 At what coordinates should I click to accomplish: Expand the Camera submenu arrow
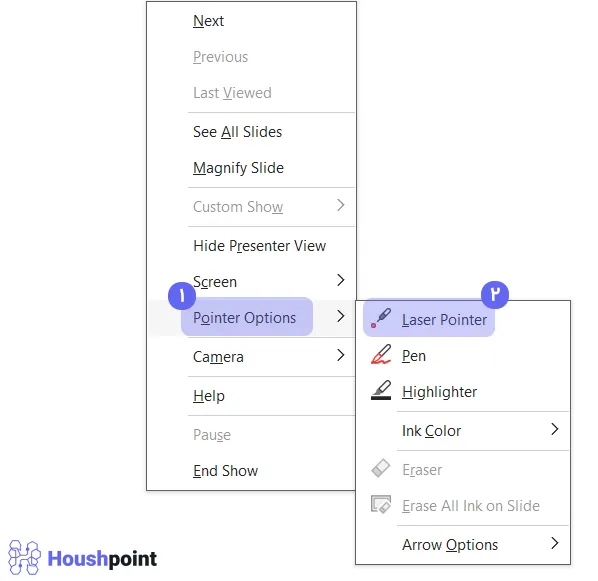(x=341, y=356)
